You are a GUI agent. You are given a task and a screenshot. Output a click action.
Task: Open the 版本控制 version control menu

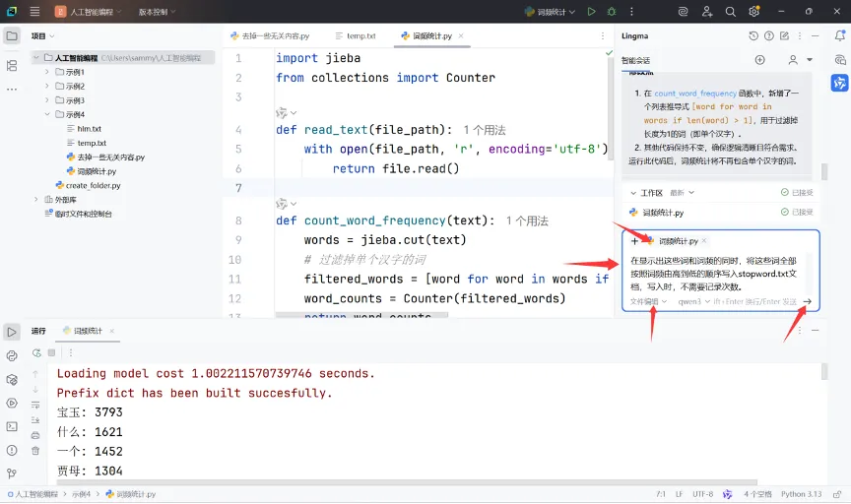pos(157,12)
